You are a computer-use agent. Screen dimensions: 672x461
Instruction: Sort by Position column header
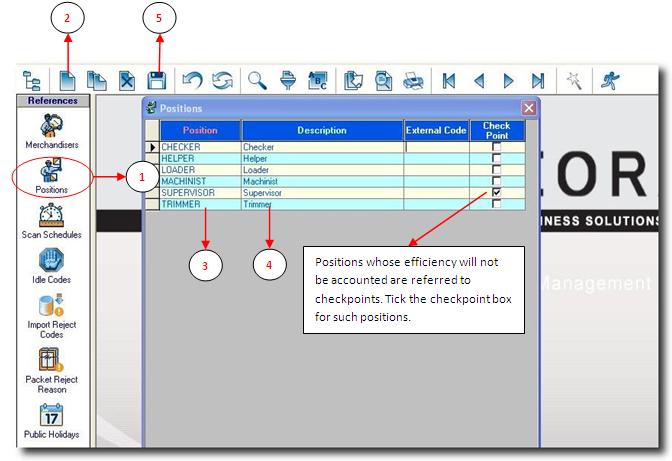point(200,130)
